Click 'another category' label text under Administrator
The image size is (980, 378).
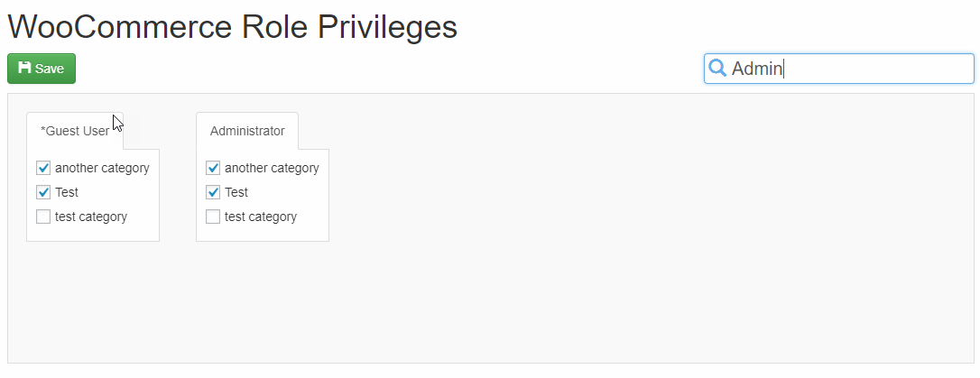coord(272,168)
